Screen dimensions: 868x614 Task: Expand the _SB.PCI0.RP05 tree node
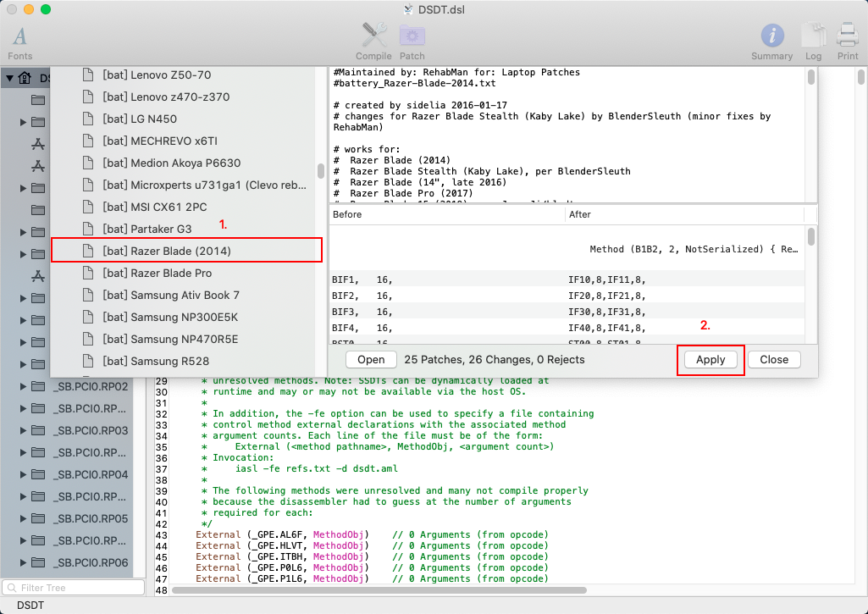pyautogui.click(x=23, y=519)
